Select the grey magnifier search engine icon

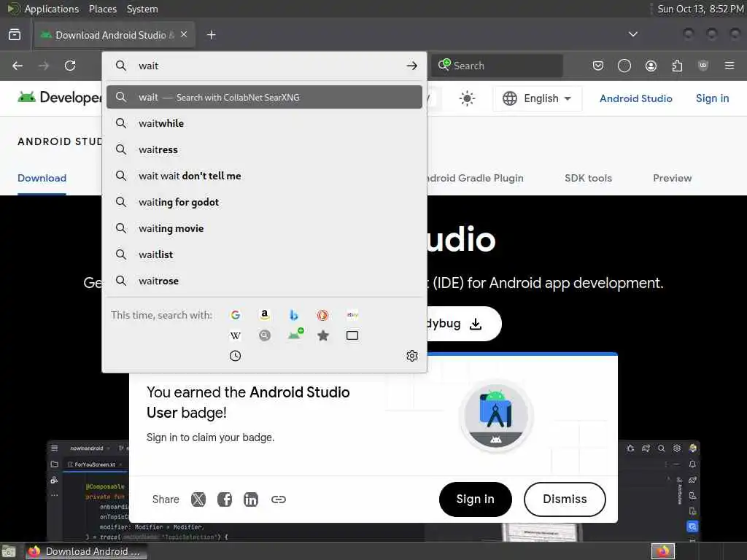[264, 335]
